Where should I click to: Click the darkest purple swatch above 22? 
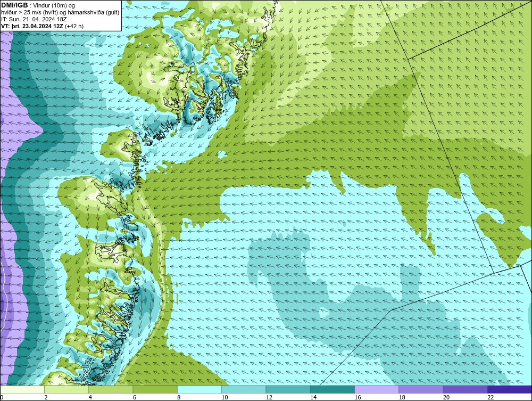(x=510, y=389)
